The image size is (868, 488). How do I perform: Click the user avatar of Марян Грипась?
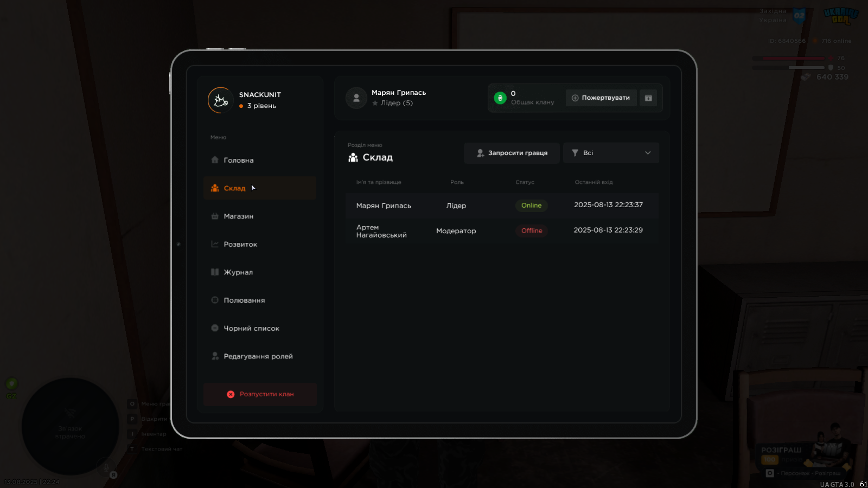(x=356, y=98)
